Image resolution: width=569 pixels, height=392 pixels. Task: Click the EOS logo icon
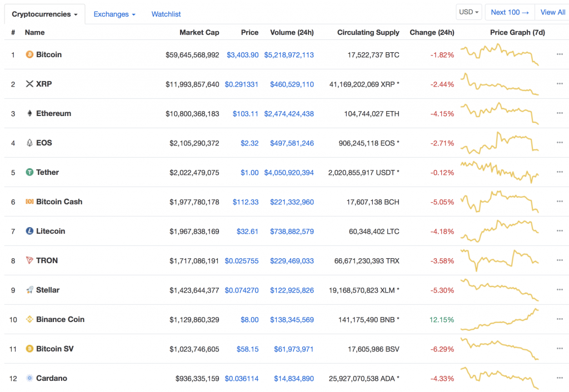[x=29, y=143]
